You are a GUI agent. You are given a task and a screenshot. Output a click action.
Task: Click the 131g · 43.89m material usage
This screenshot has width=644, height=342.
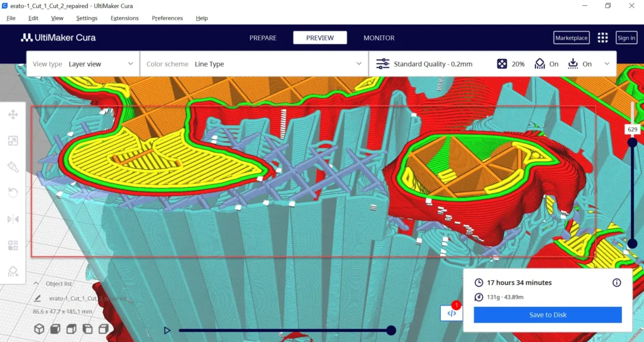pyautogui.click(x=505, y=297)
